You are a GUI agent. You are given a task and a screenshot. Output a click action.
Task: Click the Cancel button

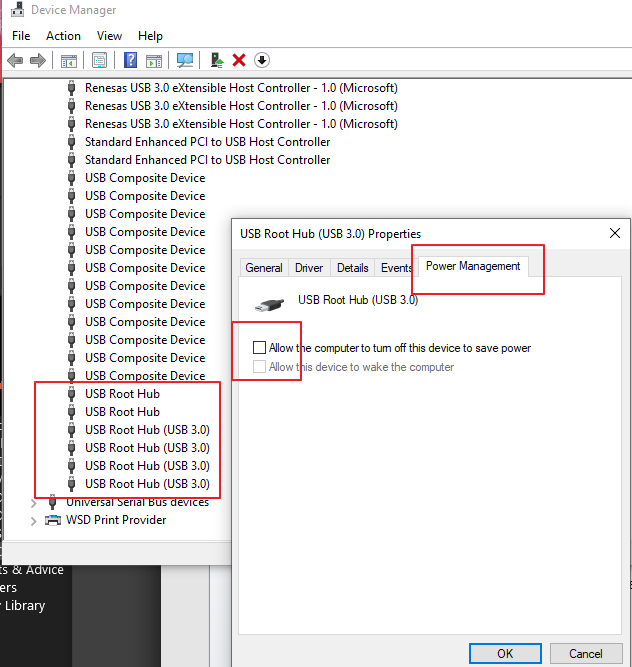click(586, 653)
